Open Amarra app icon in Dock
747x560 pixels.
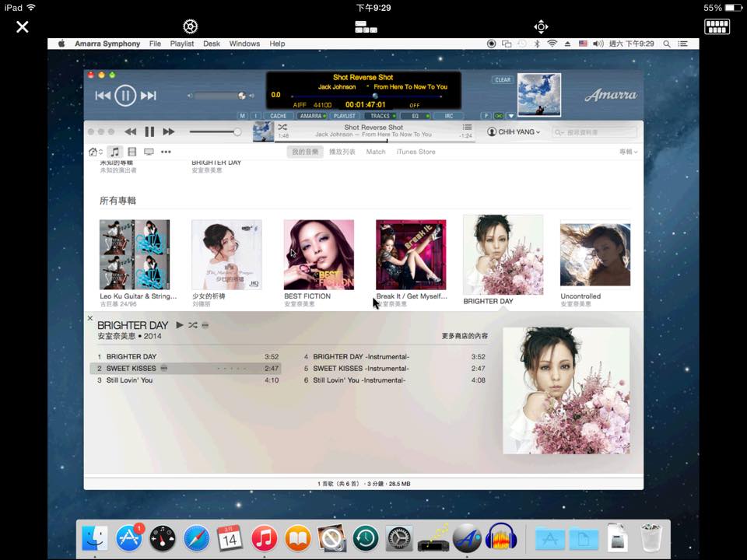click(x=467, y=539)
